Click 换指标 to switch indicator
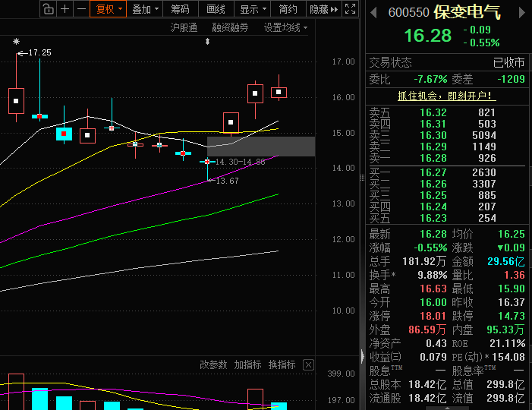 [282, 365]
